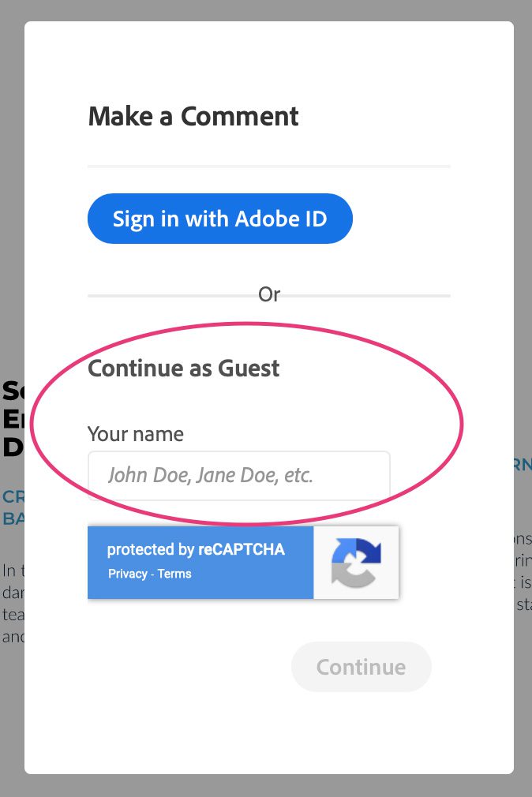
Task: Click the Make a Comment heading
Action: pos(193,117)
